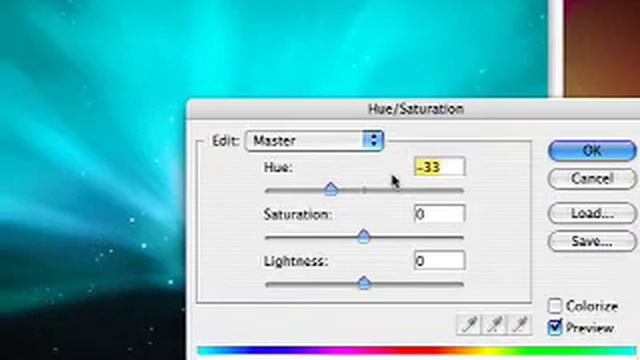Screen dimensions: 640x360
Task: Click the Cancel button
Action: click(592, 179)
